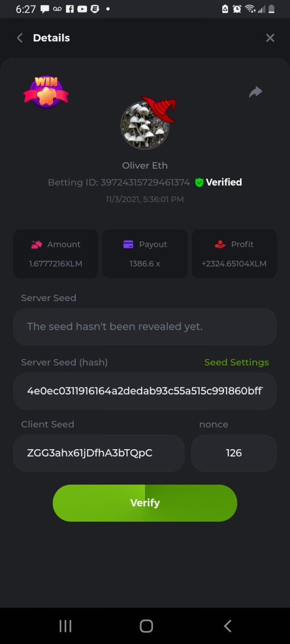This screenshot has height=644, width=290.
Task: Open Seed Settings link
Action: point(236,362)
